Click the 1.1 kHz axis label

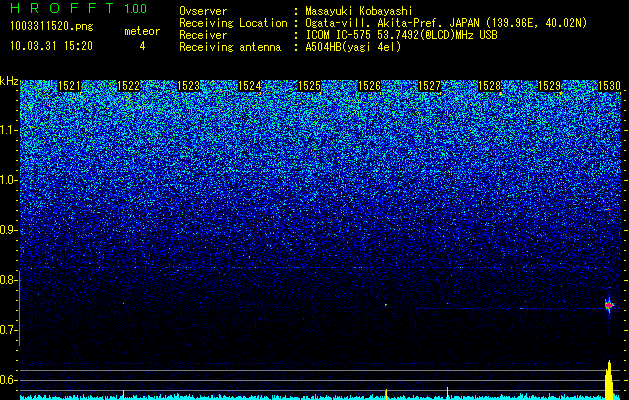[x=9, y=130]
